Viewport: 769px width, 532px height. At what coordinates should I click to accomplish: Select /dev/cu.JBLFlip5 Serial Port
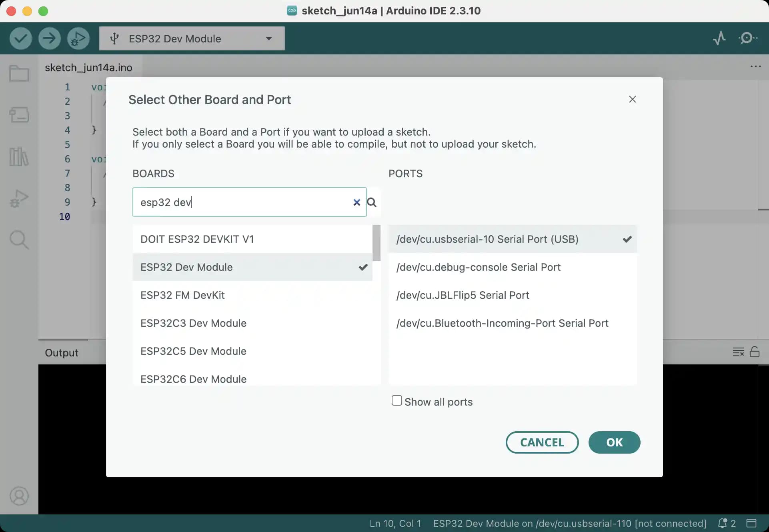(x=513, y=295)
